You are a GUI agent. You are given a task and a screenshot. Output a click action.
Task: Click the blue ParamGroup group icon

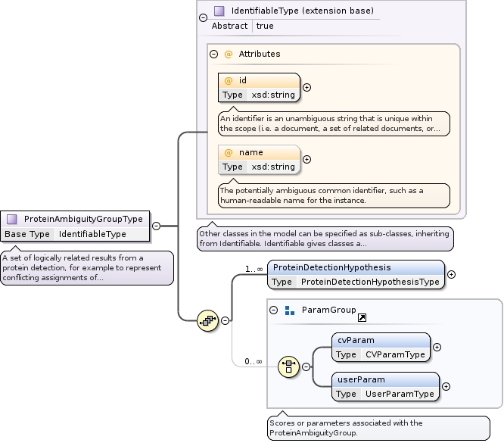coord(289,310)
